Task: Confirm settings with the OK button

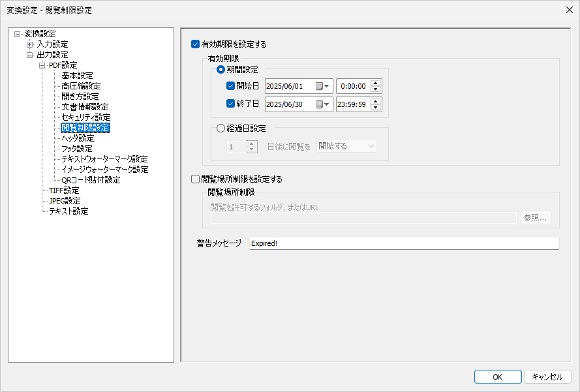Action: (497, 376)
